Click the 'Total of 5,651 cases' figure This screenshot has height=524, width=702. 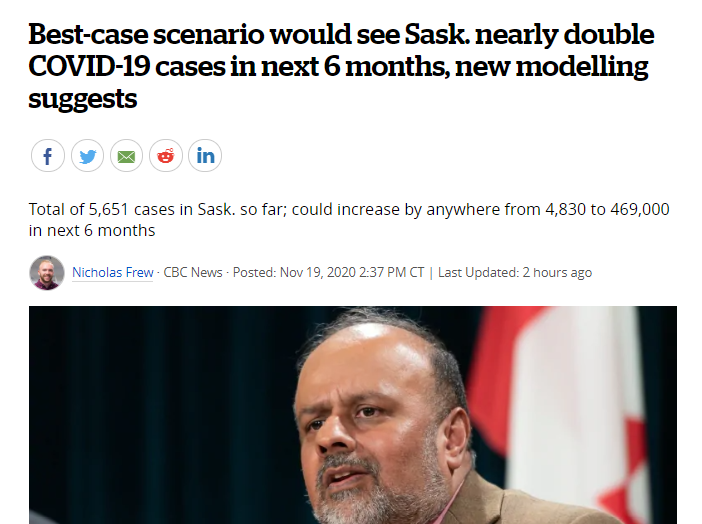click(x=102, y=209)
